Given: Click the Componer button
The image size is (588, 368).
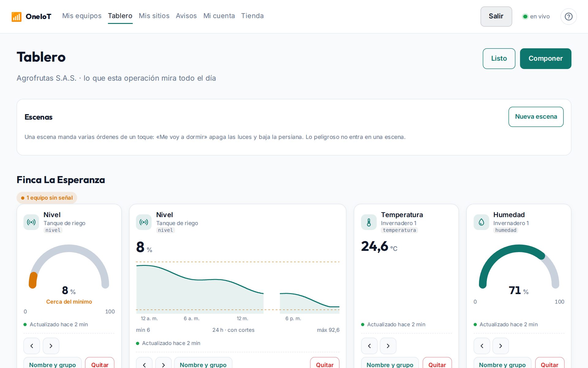Looking at the screenshot, I should point(545,59).
